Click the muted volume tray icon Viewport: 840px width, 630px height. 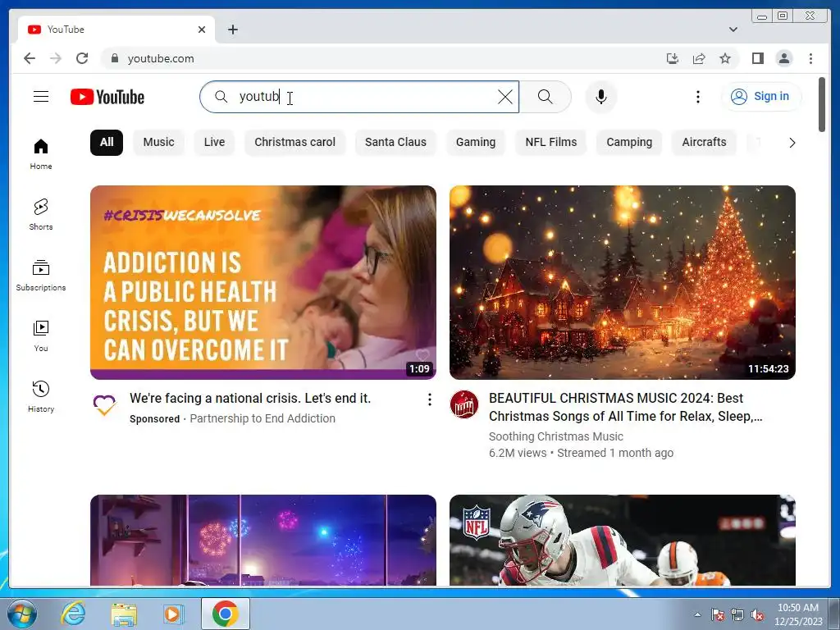click(757, 615)
